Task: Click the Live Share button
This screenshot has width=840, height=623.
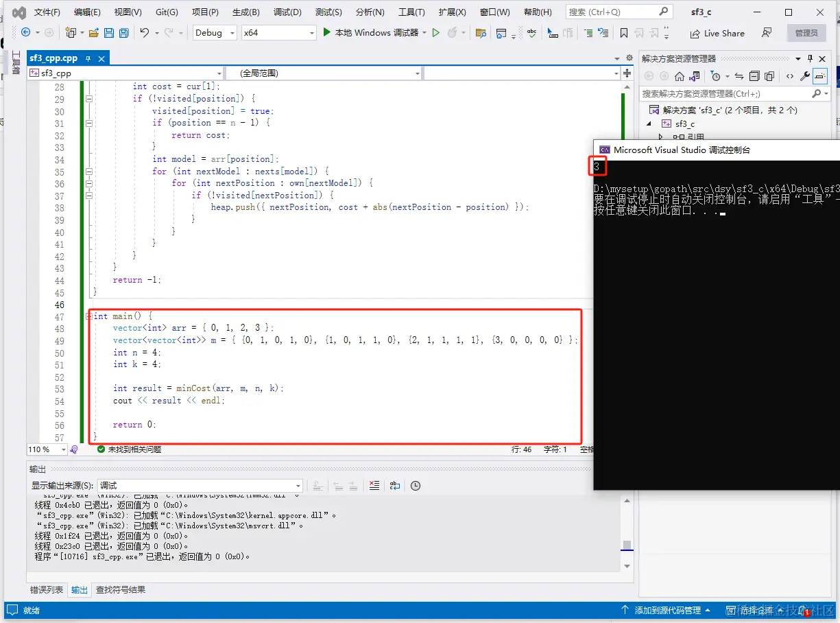Action: pyautogui.click(x=717, y=33)
